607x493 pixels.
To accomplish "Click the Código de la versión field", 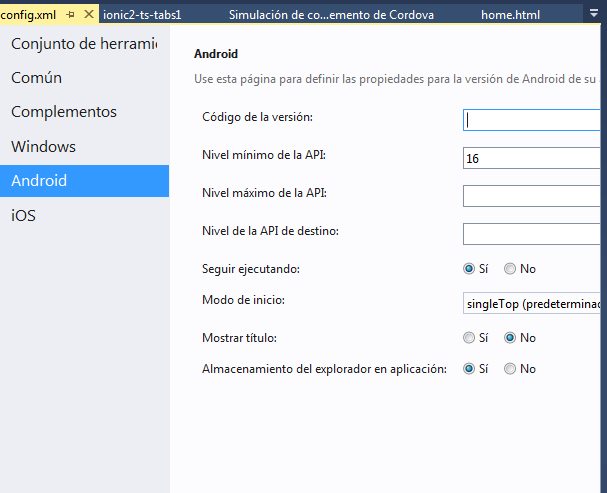I will [x=533, y=120].
